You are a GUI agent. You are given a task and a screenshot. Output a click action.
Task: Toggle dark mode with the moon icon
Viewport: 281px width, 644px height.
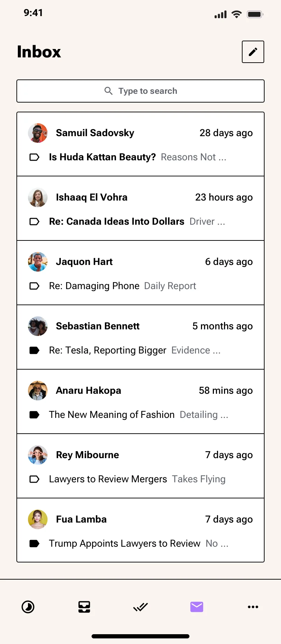(28, 607)
